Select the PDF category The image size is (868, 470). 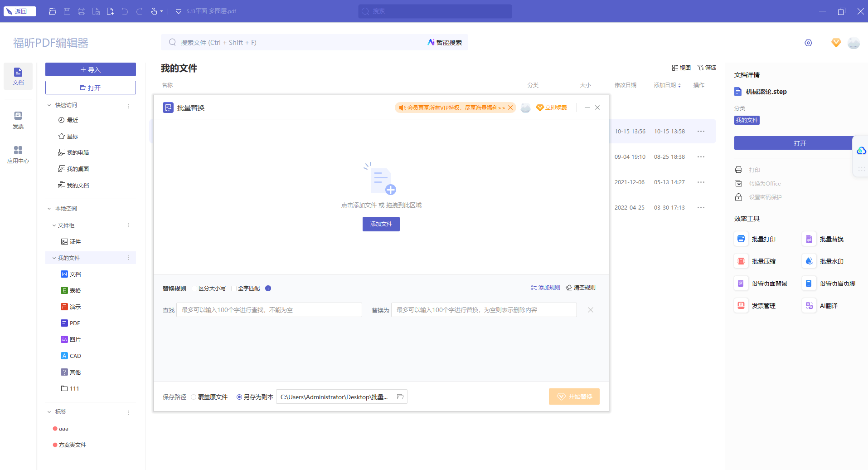70,323
